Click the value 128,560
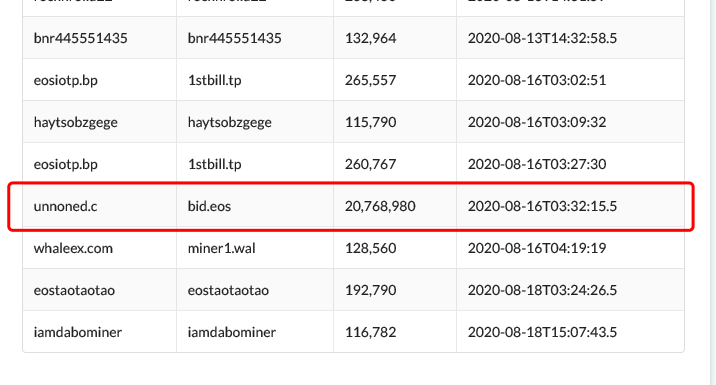This screenshot has width=716, height=385. pos(370,248)
